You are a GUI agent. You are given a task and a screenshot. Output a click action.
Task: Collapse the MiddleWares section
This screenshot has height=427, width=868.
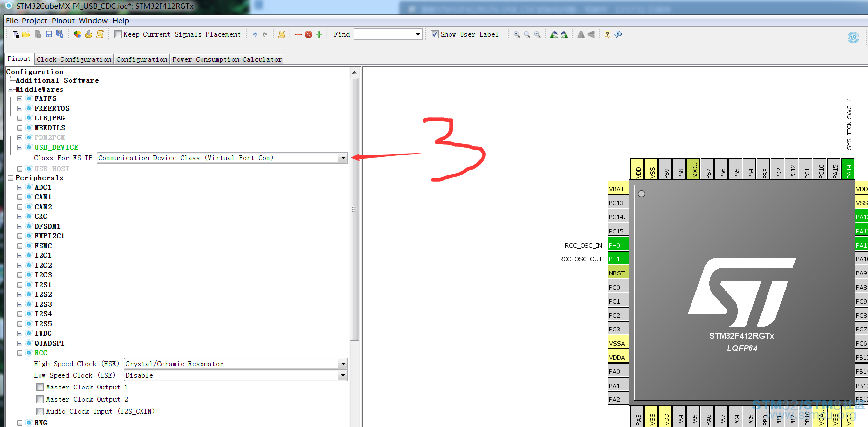[x=10, y=89]
